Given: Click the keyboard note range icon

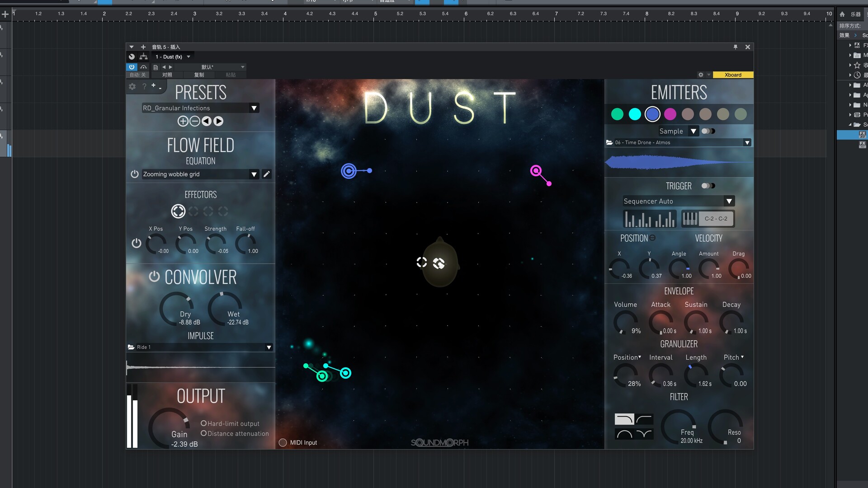Looking at the screenshot, I should point(690,219).
